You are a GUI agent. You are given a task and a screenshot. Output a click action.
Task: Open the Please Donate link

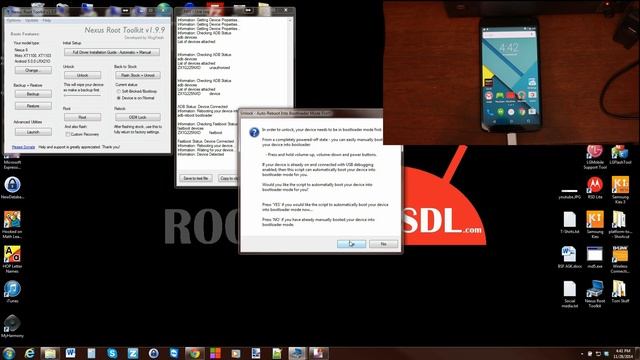coord(23,147)
